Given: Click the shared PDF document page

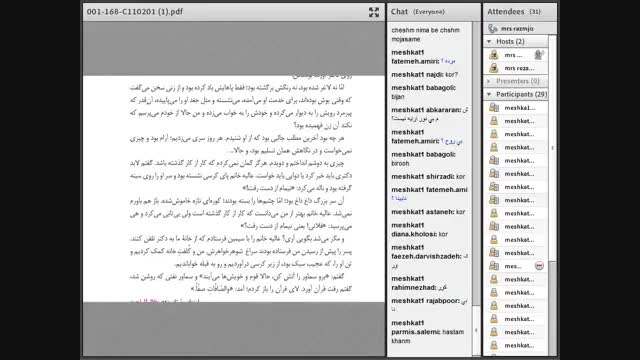Looking at the screenshot, I should [x=234, y=189].
